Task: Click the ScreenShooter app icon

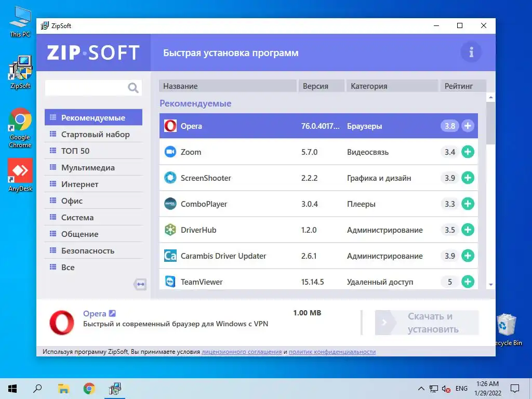Action: click(170, 178)
